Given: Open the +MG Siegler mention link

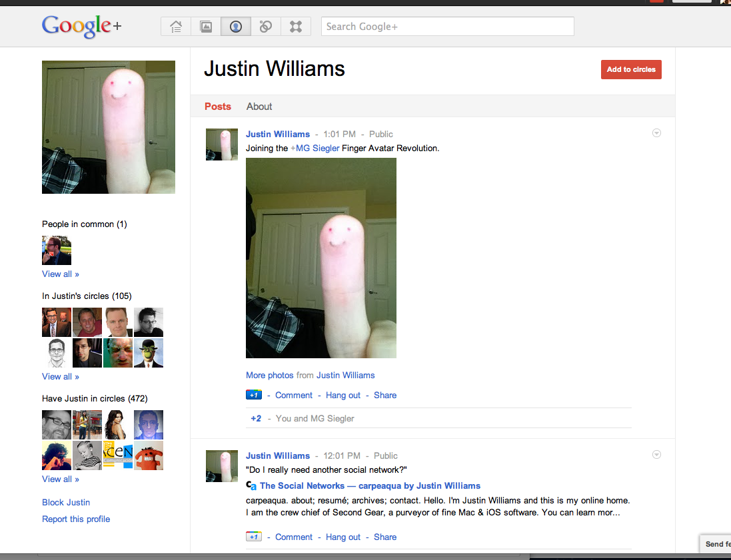Looking at the screenshot, I should tap(315, 148).
